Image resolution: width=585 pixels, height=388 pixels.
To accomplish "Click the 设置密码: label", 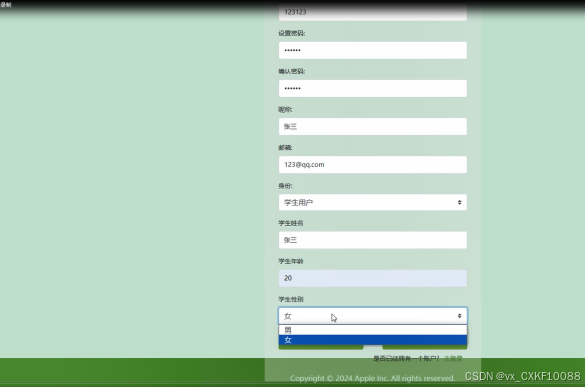I will pos(291,33).
